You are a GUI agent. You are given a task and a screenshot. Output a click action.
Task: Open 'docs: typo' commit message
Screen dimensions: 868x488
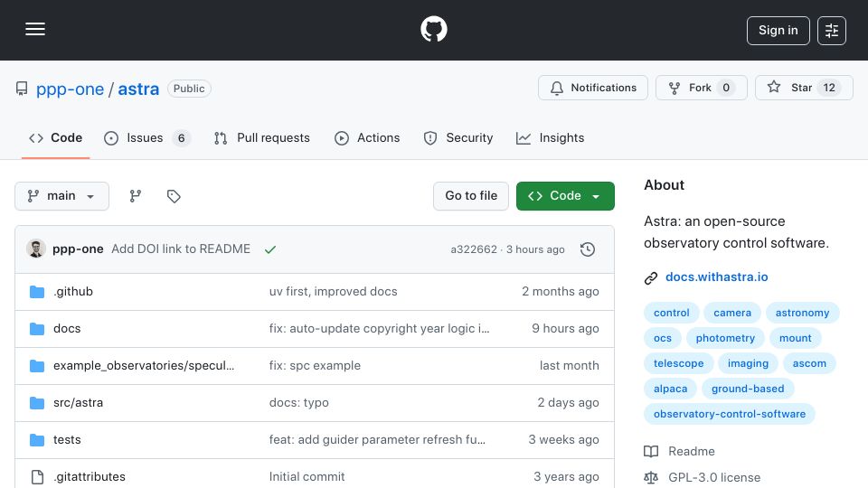coord(299,403)
